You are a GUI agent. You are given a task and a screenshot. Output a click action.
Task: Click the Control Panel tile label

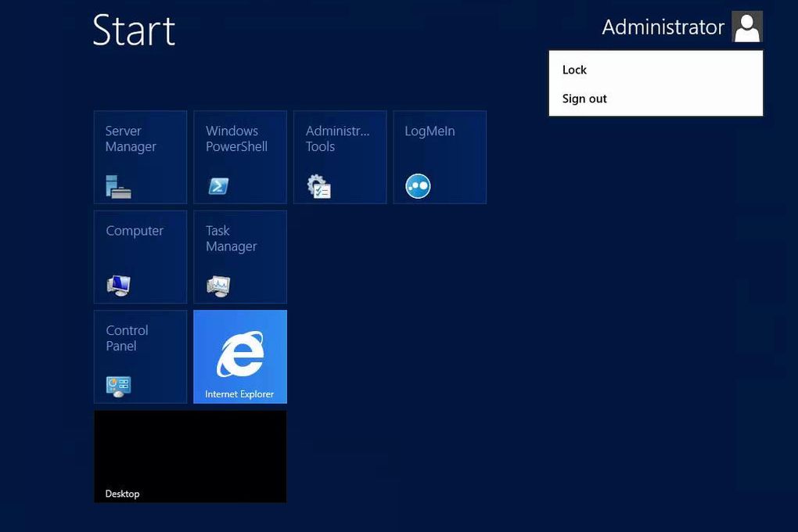pos(127,338)
